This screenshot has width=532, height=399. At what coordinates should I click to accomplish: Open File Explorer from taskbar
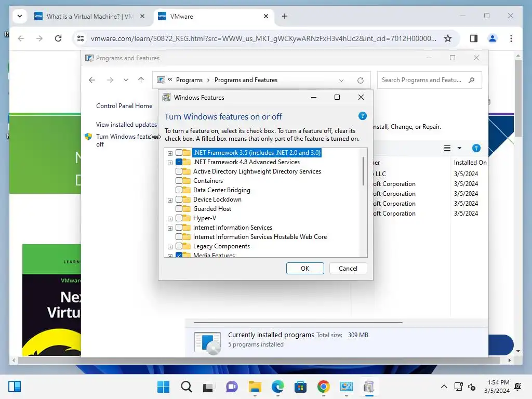pos(255,387)
